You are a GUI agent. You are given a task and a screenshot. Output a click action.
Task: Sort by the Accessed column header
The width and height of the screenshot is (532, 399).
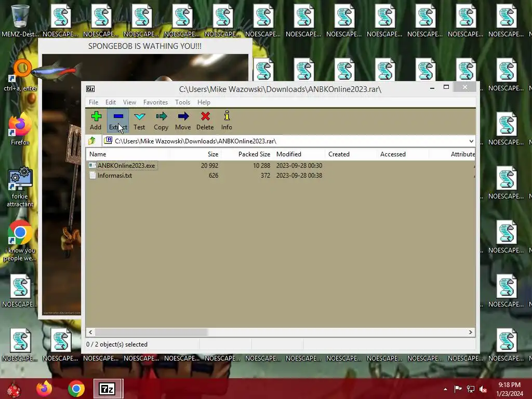pos(403,154)
